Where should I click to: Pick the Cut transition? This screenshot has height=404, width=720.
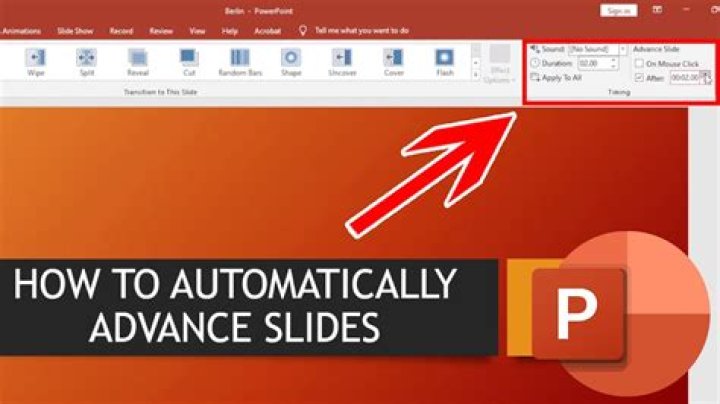point(189,62)
